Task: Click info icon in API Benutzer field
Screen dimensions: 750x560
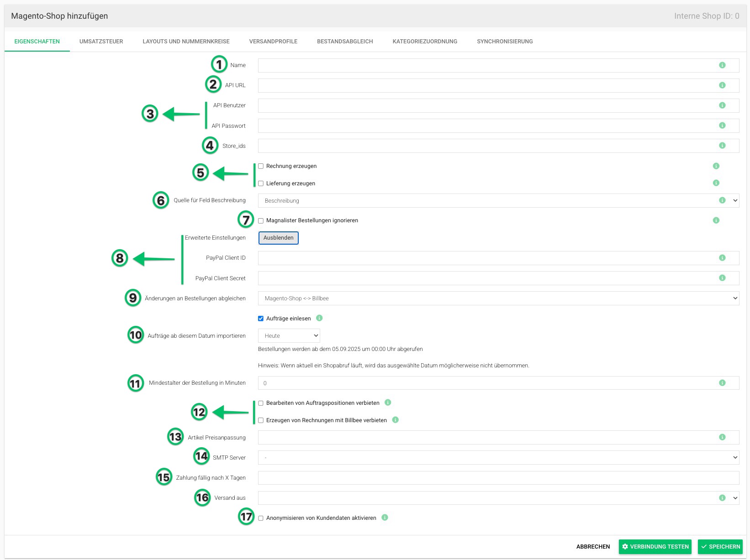Action: pyautogui.click(x=722, y=105)
